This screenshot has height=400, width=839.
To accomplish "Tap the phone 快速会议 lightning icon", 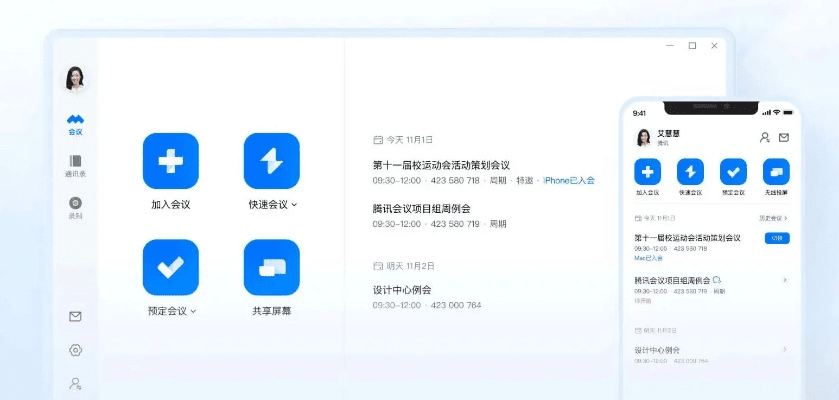I will click(x=690, y=172).
